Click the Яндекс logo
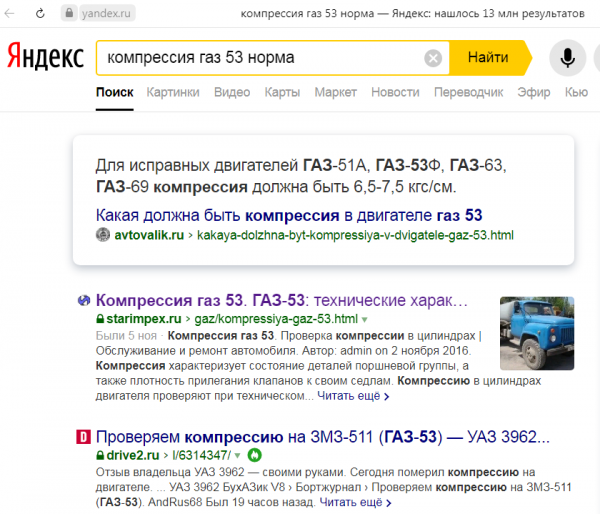 (x=44, y=57)
